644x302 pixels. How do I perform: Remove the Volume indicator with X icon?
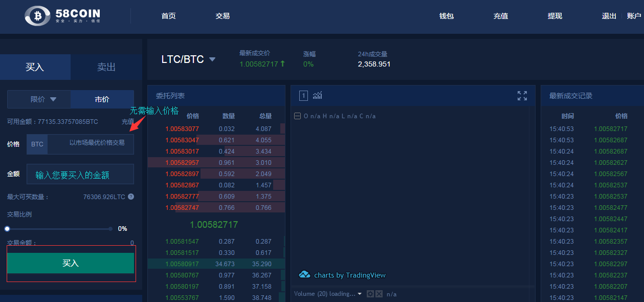(x=379, y=294)
